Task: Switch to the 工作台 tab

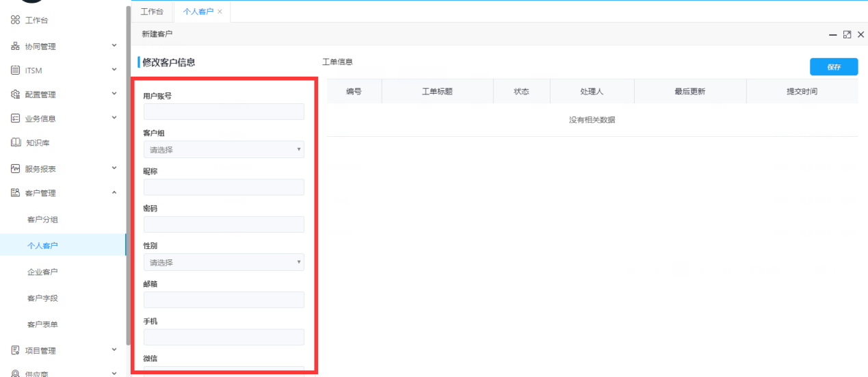Action: click(152, 12)
